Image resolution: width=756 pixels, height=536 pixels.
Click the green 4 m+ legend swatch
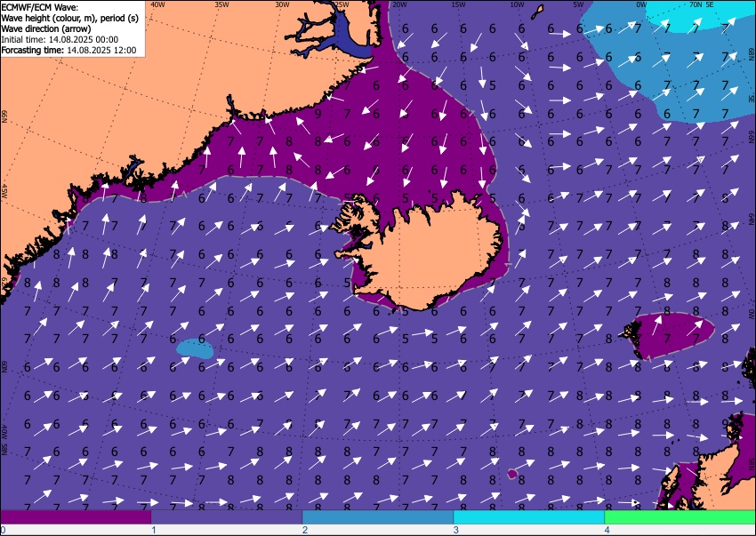point(680,517)
